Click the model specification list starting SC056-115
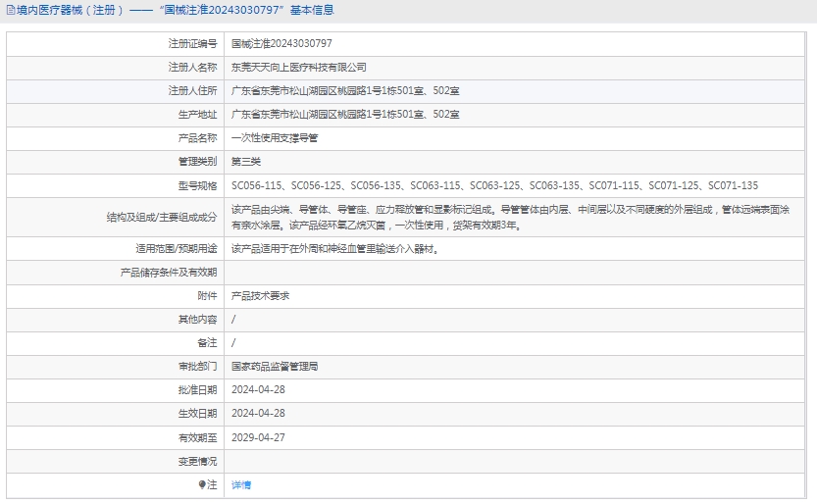The height and width of the screenshot is (504, 817). [x=494, y=185]
